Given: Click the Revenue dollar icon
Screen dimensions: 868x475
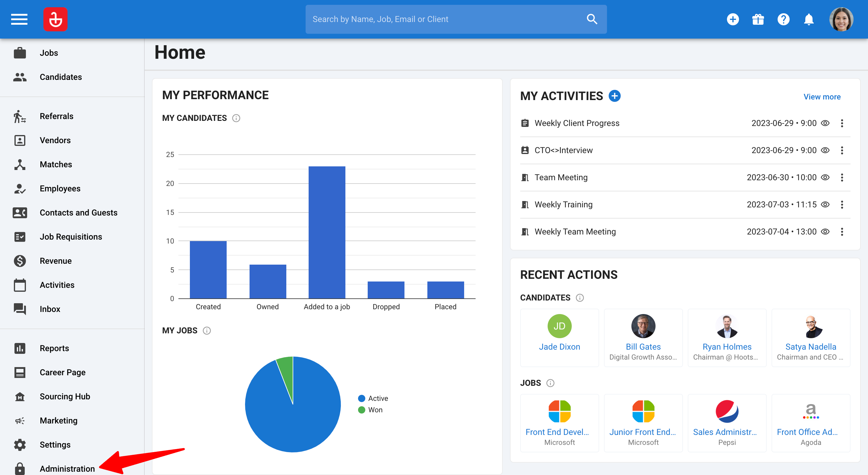Looking at the screenshot, I should (20, 261).
